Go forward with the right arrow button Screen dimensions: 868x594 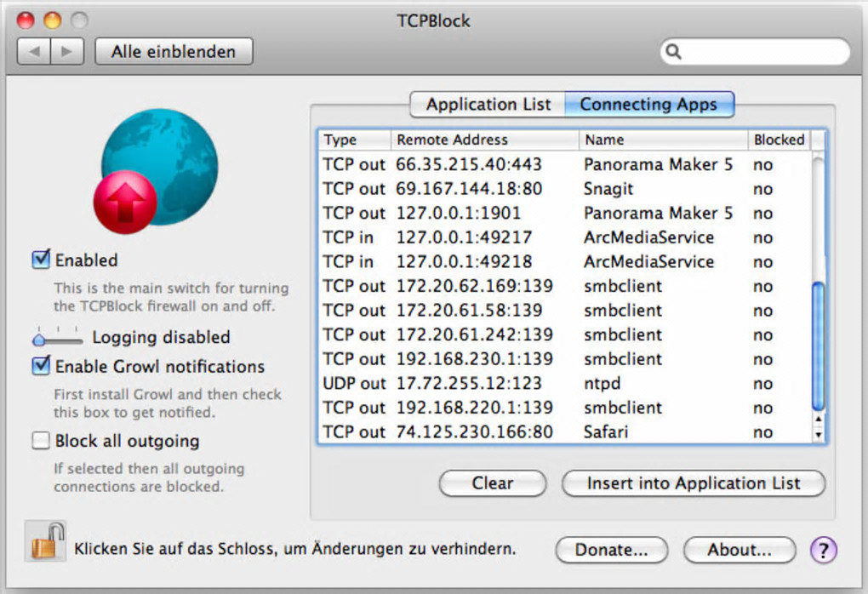[67, 51]
